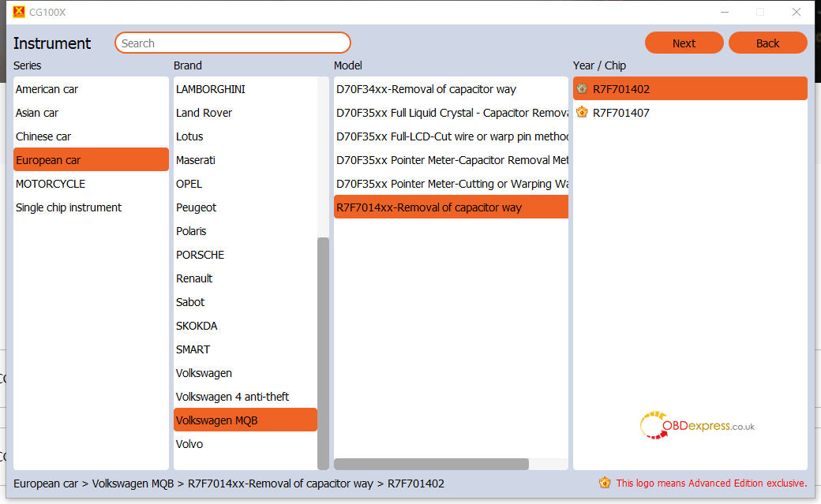Pick the PORSCHE brand

click(x=246, y=255)
